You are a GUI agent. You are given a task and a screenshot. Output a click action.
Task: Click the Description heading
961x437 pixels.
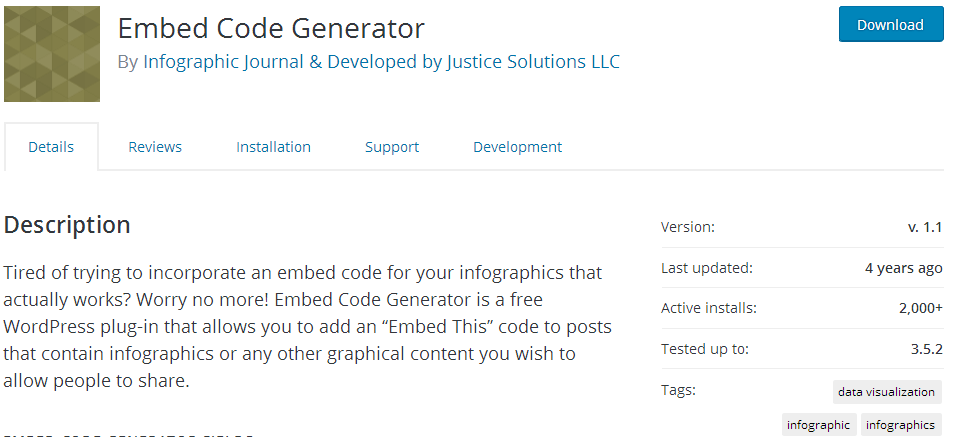coord(67,225)
